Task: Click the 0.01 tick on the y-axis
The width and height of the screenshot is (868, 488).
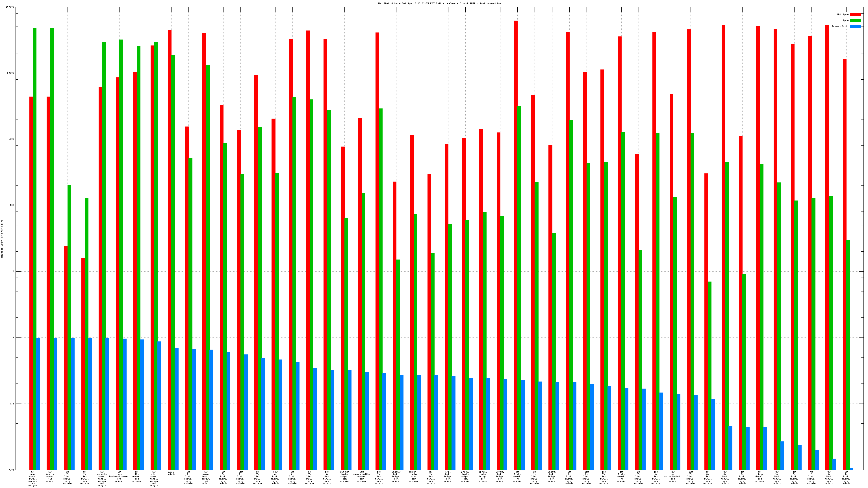Action: coord(11,469)
